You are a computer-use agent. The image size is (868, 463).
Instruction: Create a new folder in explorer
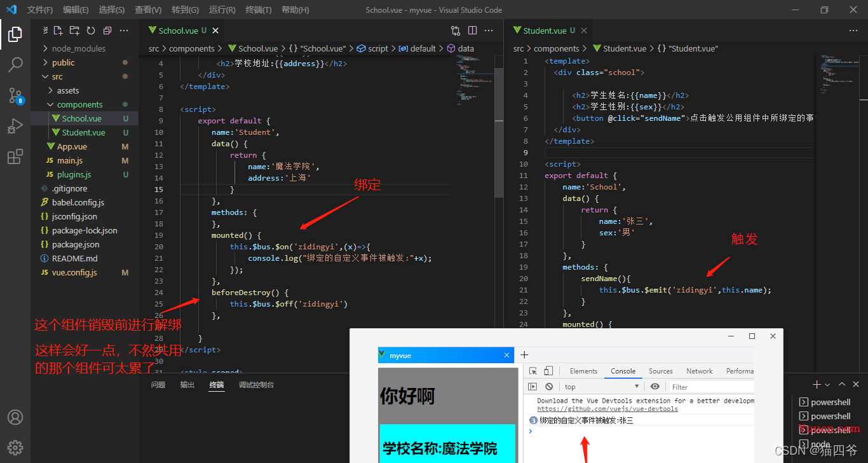pyautogui.click(x=74, y=31)
